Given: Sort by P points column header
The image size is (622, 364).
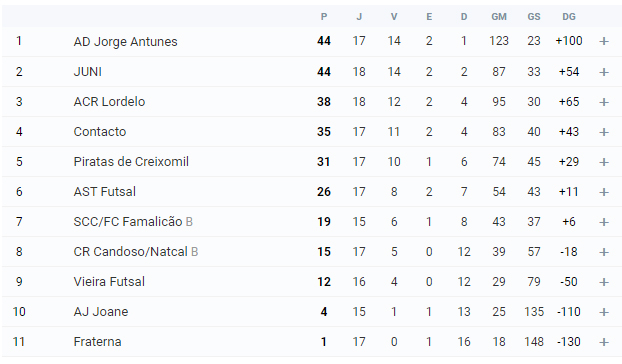Looking at the screenshot, I should tap(324, 17).
